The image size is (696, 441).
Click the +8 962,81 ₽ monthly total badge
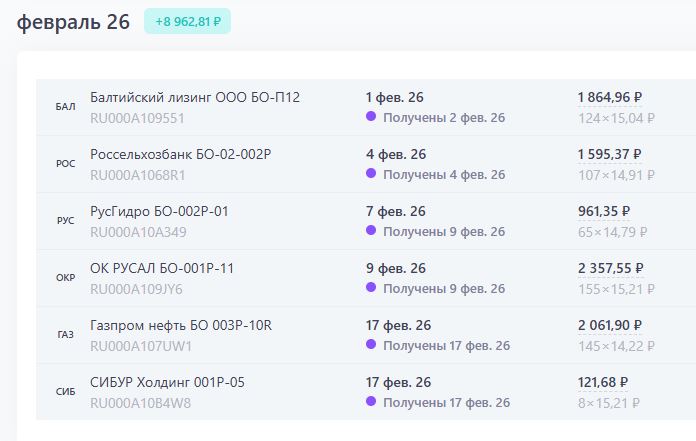tap(187, 21)
